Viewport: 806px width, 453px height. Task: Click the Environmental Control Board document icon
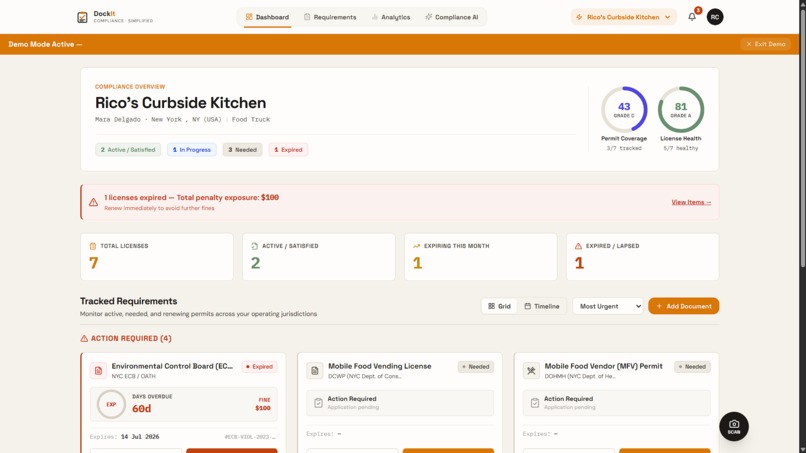(98, 370)
